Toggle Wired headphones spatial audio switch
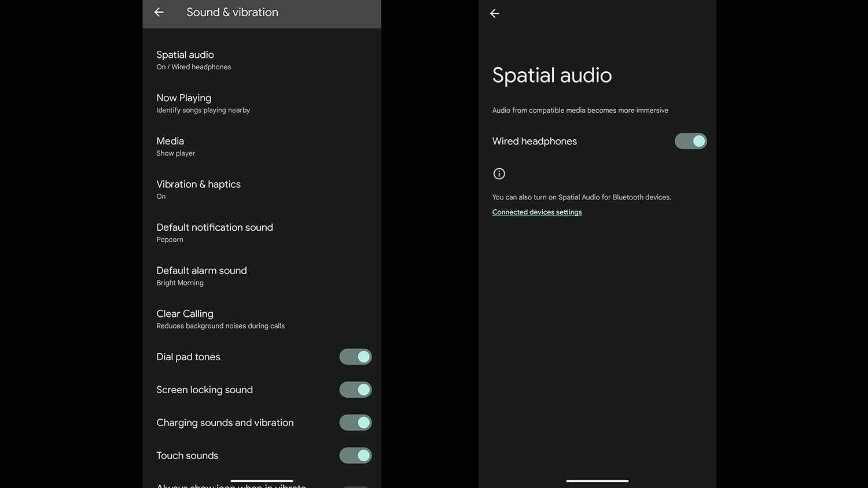Viewport: 868px width, 488px height. coord(690,141)
